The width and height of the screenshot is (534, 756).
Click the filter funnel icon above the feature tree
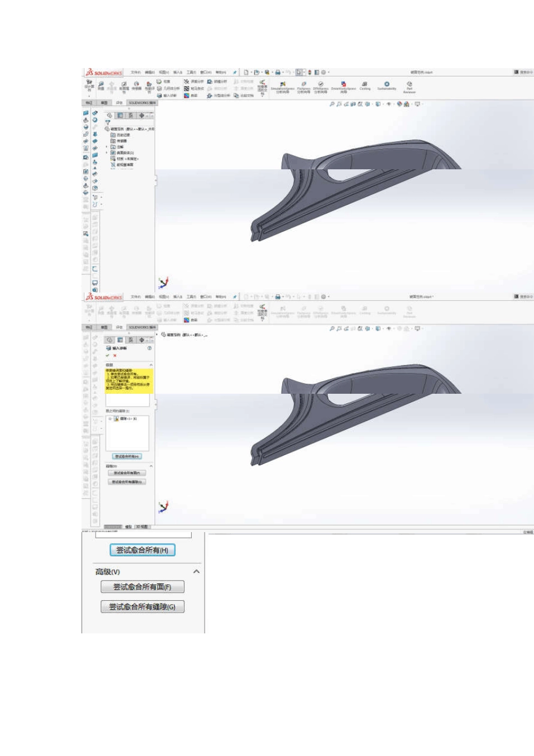click(107, 123)
